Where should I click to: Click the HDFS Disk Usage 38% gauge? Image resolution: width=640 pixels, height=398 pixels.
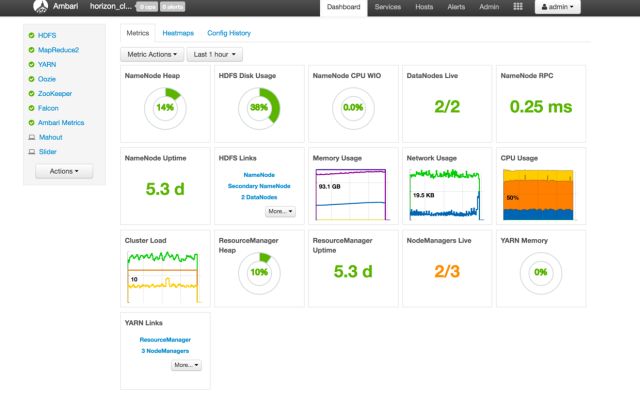259,108
